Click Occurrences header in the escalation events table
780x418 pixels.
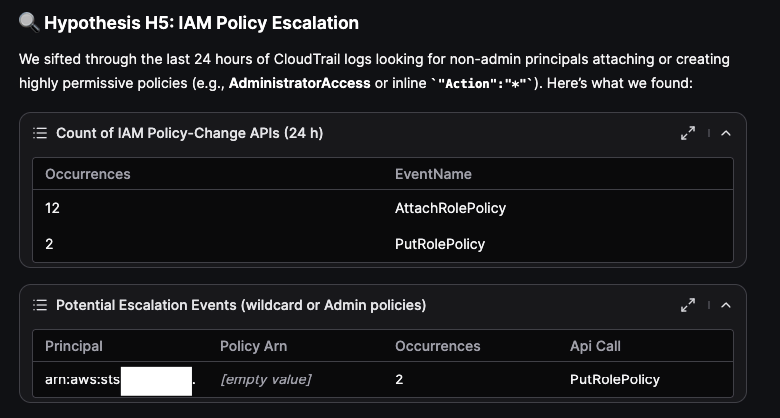438,346
